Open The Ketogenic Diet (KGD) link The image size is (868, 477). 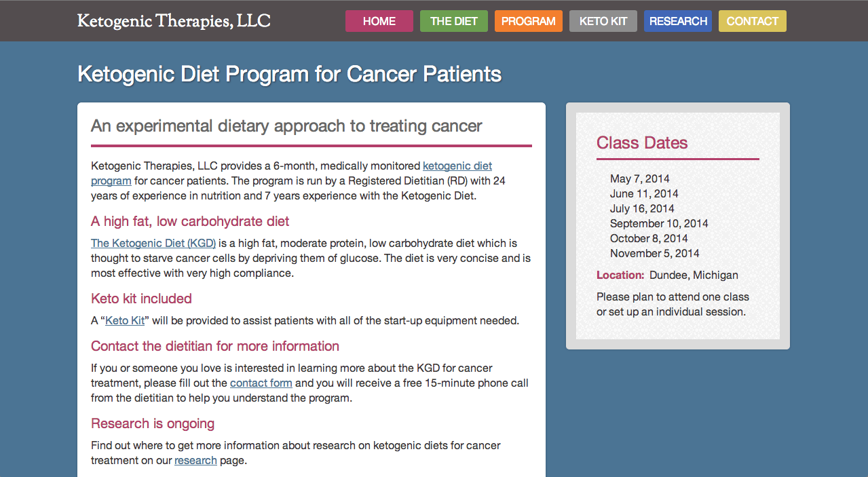pos(153,243)
